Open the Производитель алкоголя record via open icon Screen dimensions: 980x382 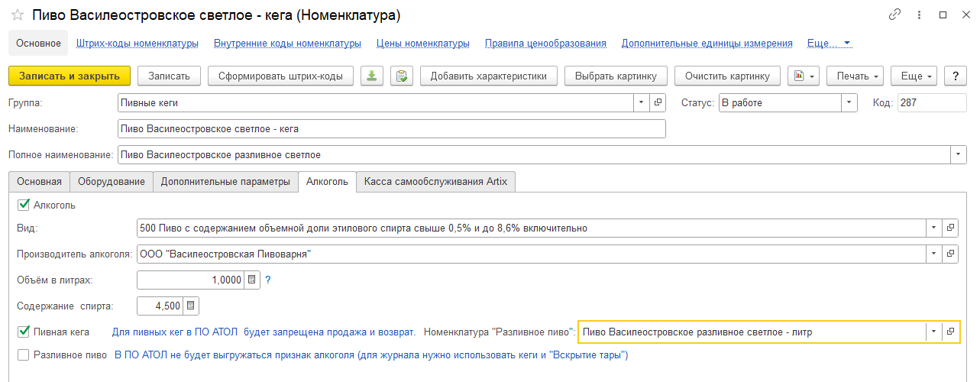951,254
